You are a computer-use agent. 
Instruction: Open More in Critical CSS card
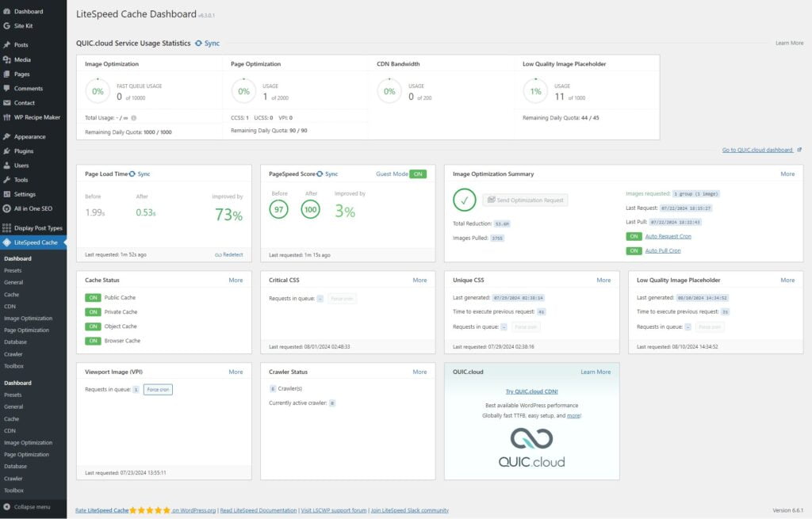pos(419,280)
